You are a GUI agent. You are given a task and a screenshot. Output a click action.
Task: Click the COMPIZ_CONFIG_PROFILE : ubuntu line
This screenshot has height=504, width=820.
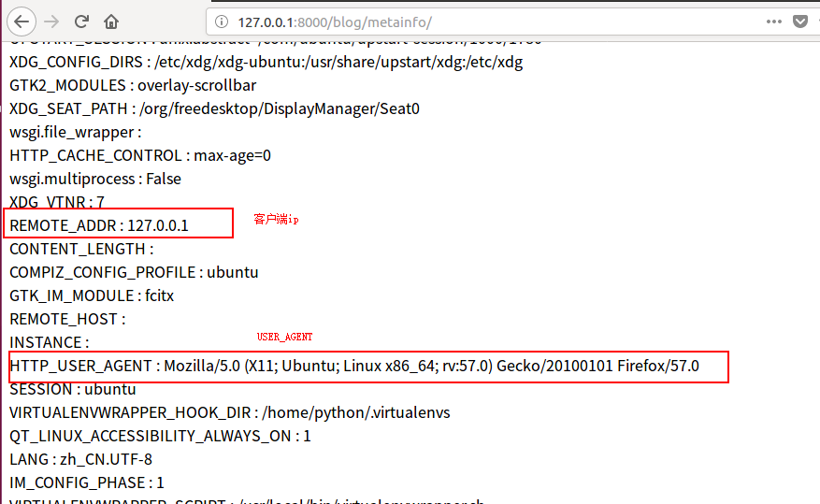point(134,272)
